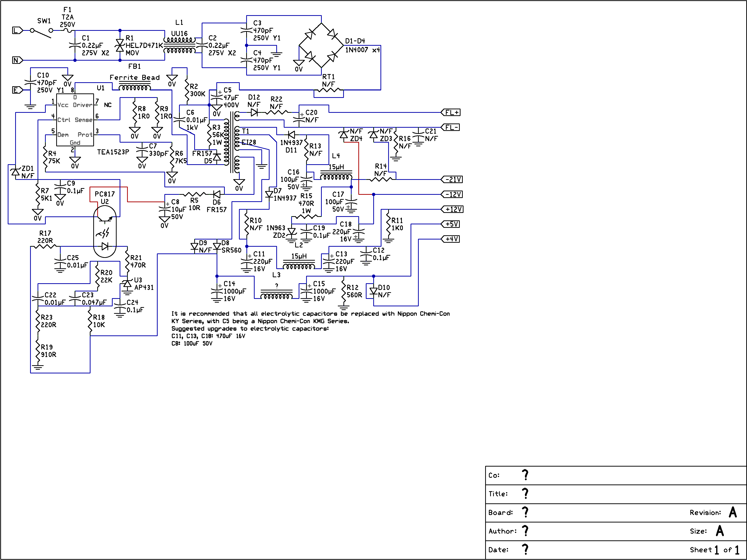Click the +12V output port
This screenshot has width=747, height=560.
pyautogui.click(x=452, y=209)
